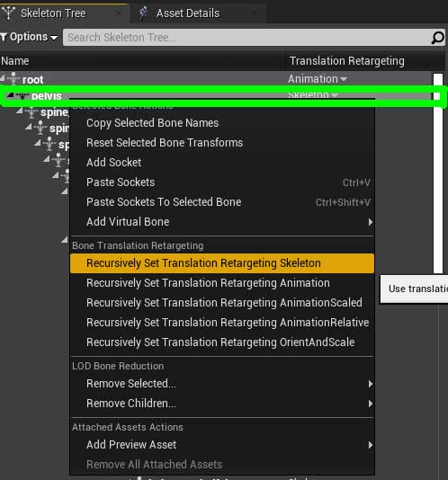Click the skeleton tree vertical scrollbar
Viewport: 448px width, 480px height.
pos(438,173)
